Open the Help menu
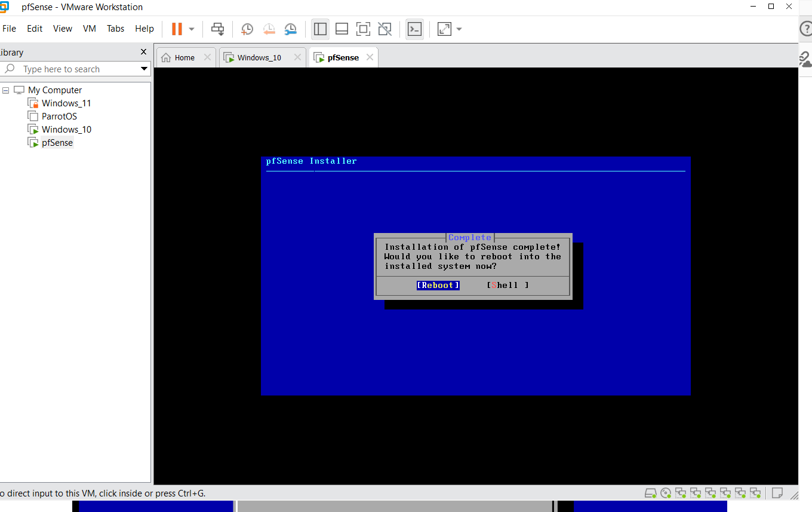 pos(144,29)
